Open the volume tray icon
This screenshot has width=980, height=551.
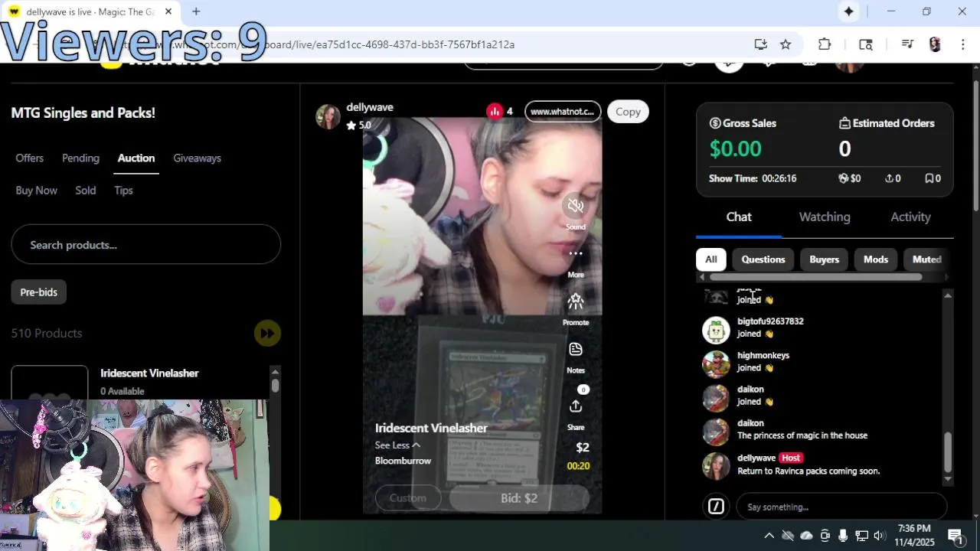[x=880, y=536]
